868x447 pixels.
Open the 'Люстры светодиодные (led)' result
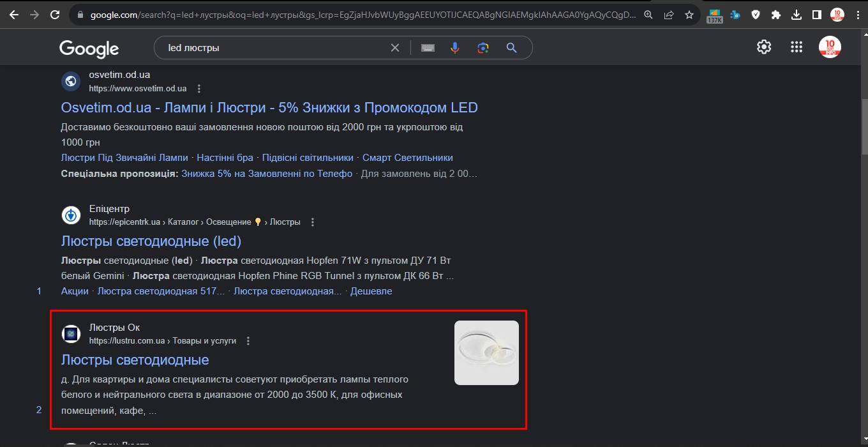pos(151,241)
